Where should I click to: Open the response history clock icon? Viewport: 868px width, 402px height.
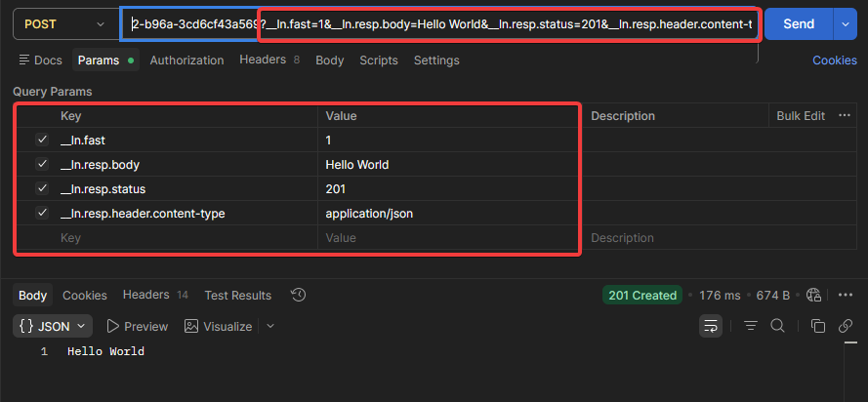tap(299, 295)
